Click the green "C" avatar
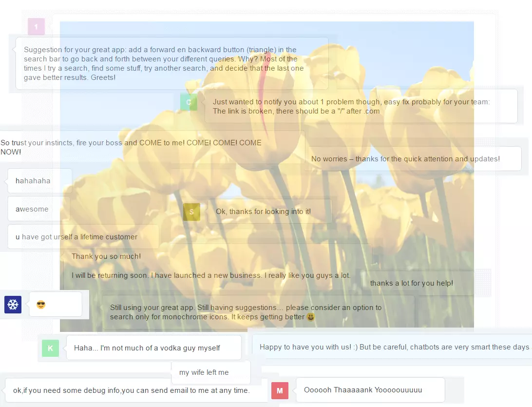The height and width of the screenshot is (407, 532). (189, 102)
